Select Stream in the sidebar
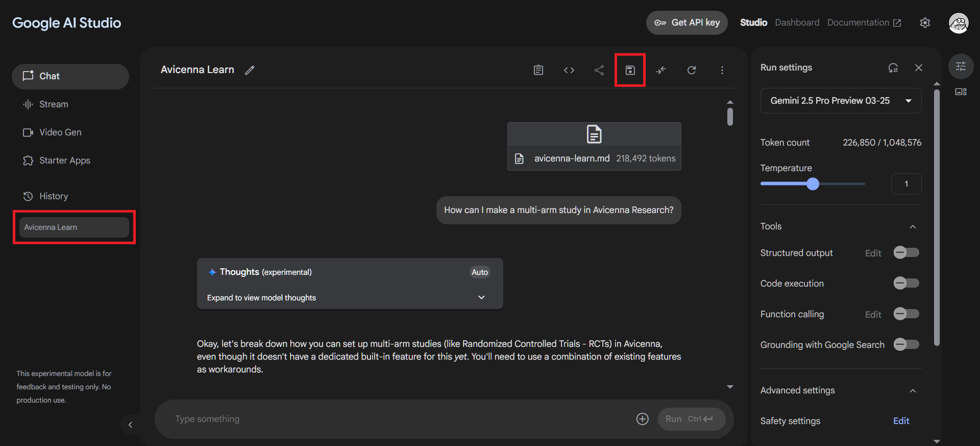Viewport: 980px width, 446px height. [x=54, y=104]
